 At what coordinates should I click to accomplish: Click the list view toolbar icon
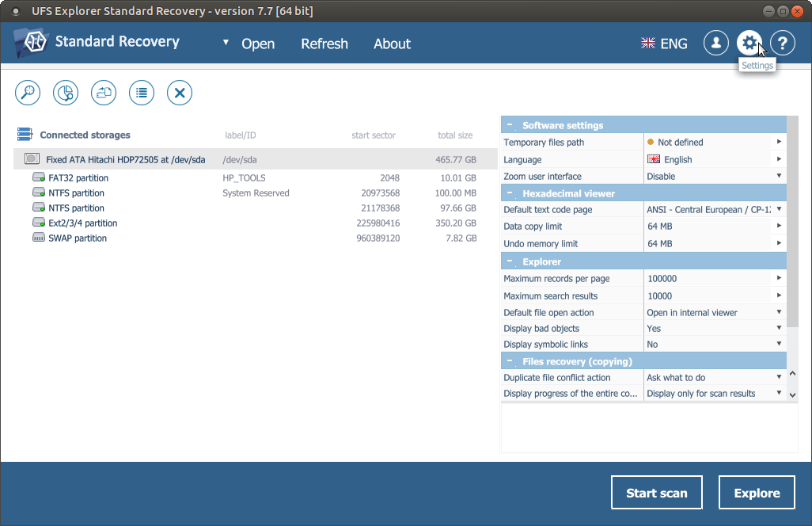coord(142,93)
